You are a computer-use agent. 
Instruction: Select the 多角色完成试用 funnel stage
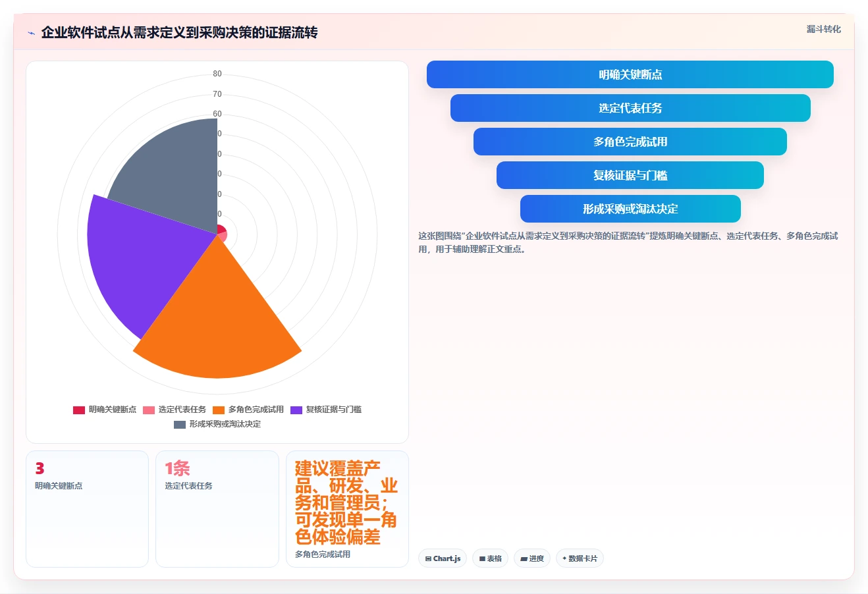click(630, 142)
